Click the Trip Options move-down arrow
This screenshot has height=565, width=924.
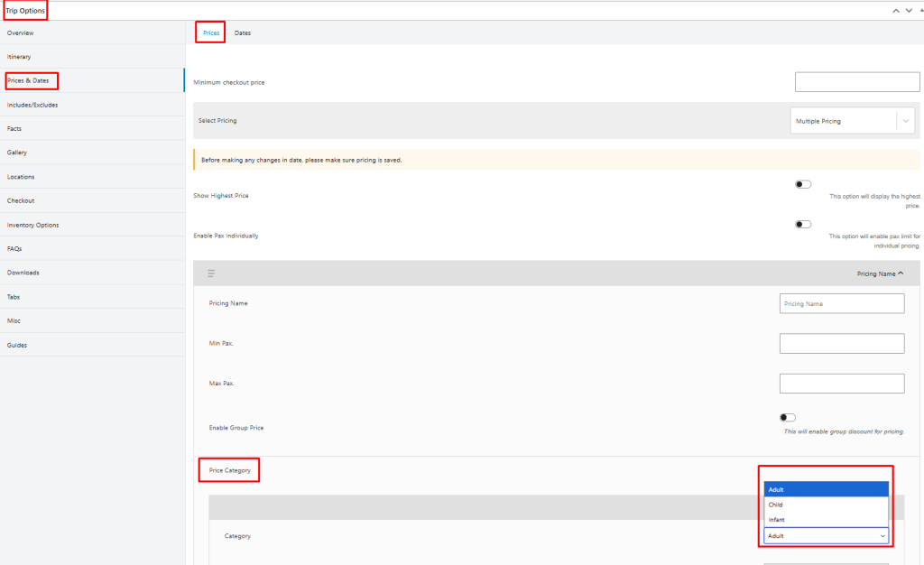[x=909, y=11]
